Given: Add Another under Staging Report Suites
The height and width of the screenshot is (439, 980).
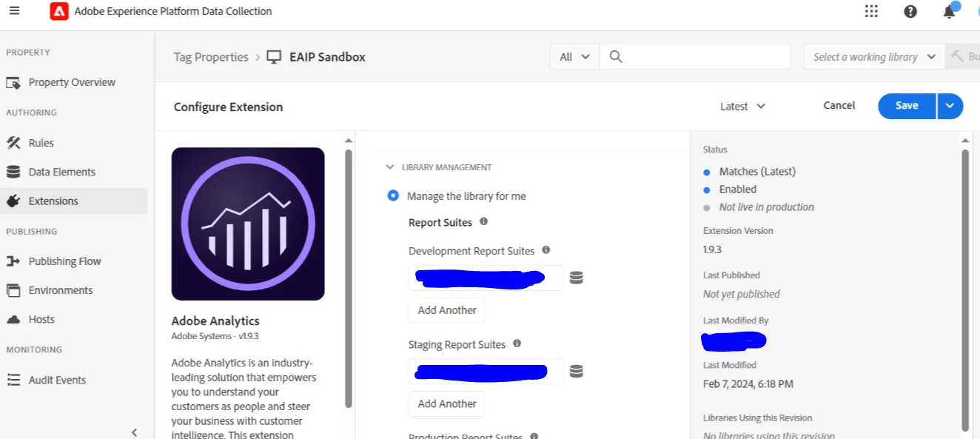Looking at the screenshot, I should [447, 403].
